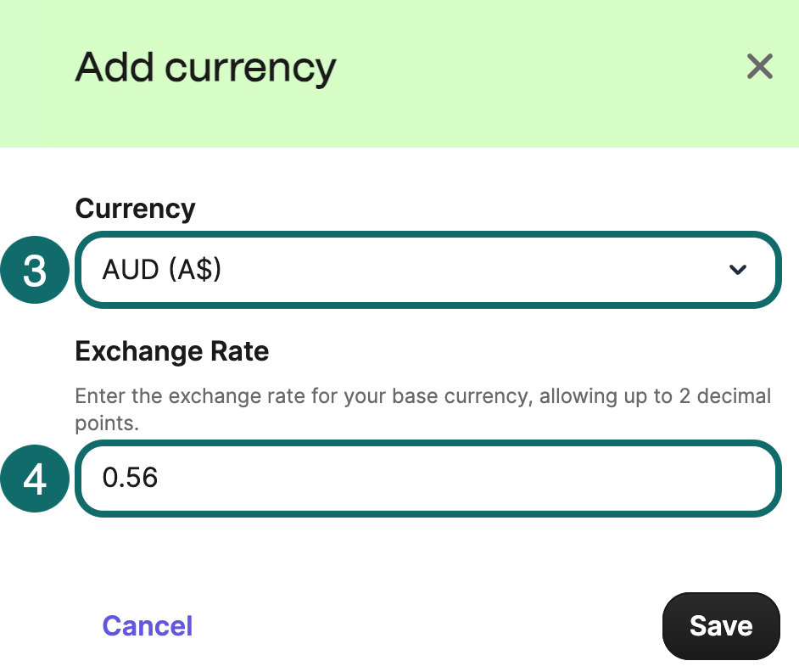Click the Exchange Rate section label
799x672 pixels.
[x=171, y=350]
